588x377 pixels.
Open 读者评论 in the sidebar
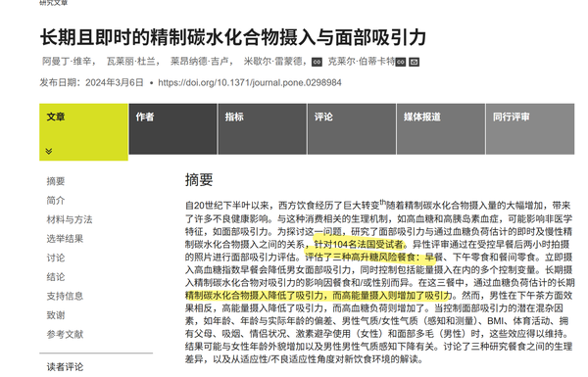point(65,367)
